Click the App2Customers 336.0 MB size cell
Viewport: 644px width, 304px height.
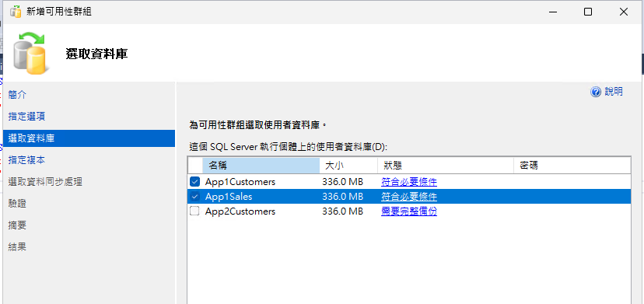[342, 211]
